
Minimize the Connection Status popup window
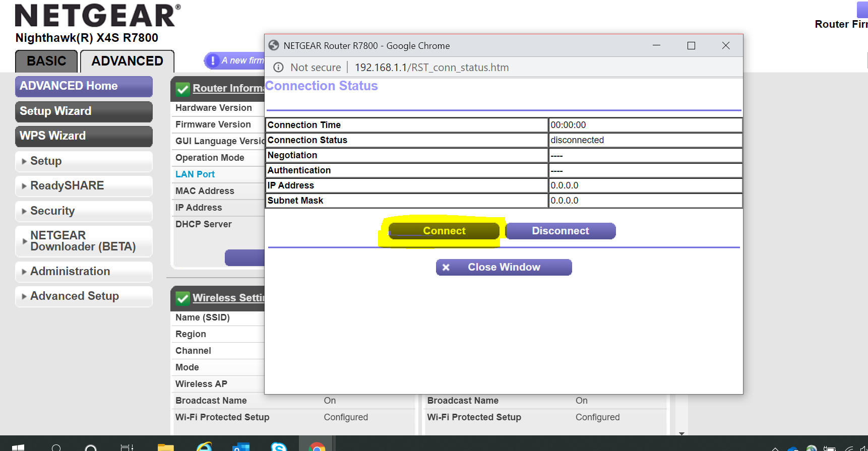(x=656, y=45)
